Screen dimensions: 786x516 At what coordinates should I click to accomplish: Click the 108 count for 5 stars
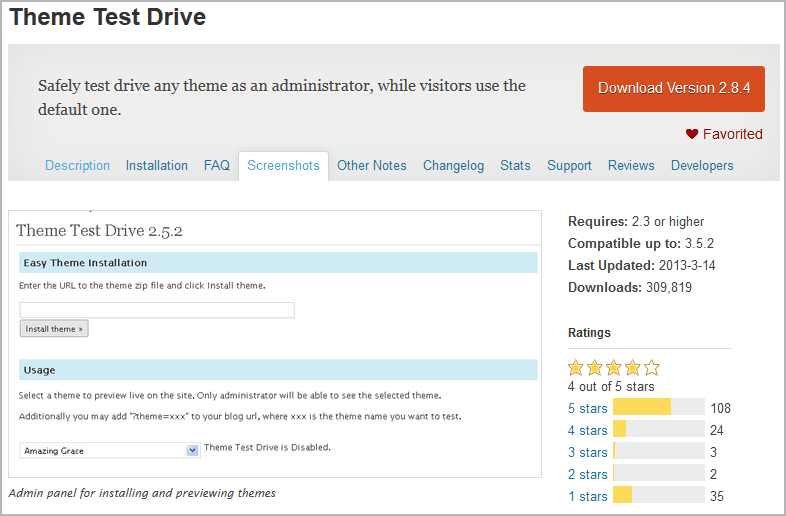coord(720,408)
